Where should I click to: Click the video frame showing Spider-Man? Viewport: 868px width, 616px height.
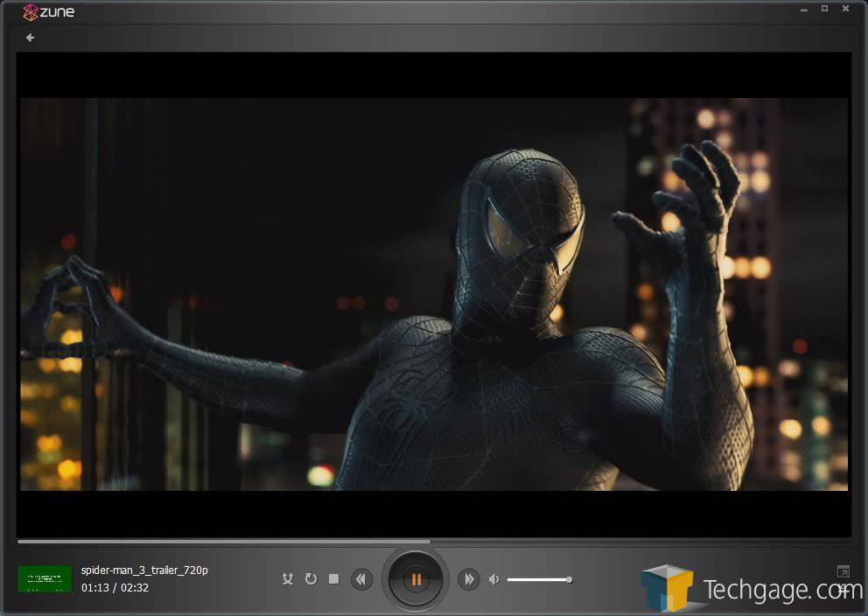coord(434,293)
